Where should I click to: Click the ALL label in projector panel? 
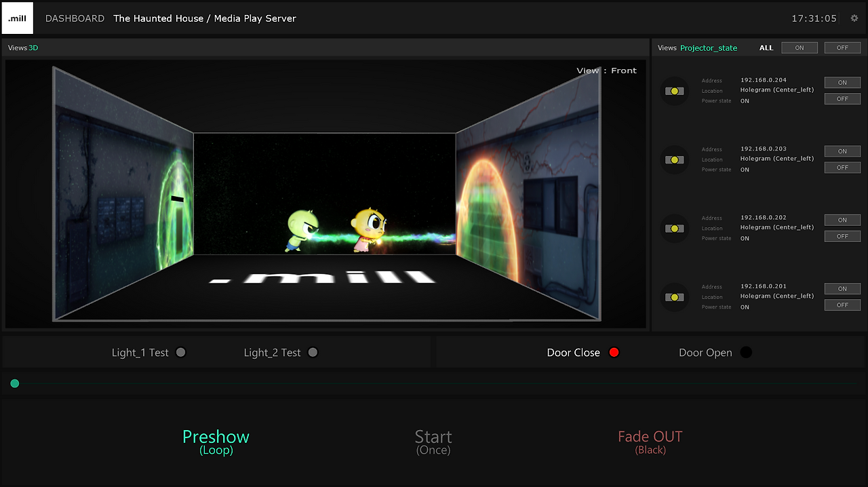click(766, 48)
